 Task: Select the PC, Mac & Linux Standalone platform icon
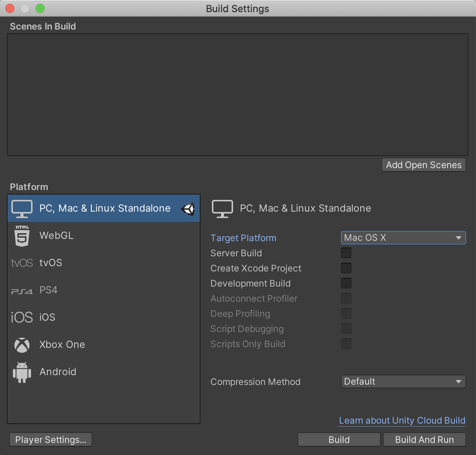click(22, 208)
